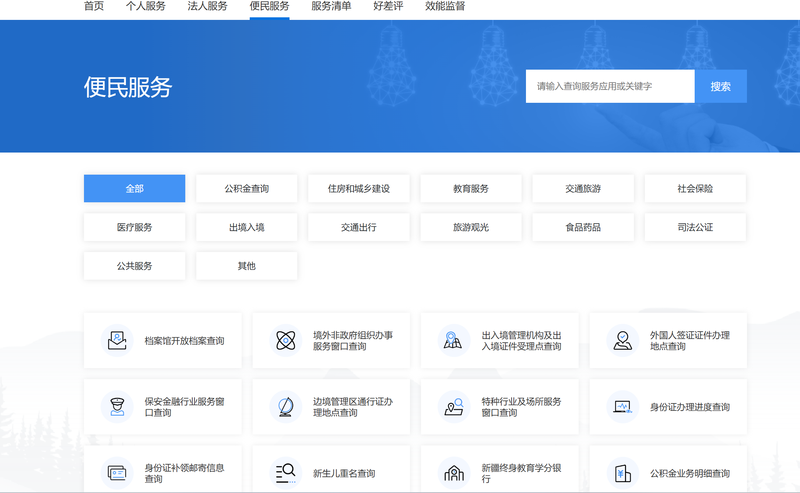Viewport: 800px width, 493px height.
Task: Click the border zone pass globe icon
Action: pyautogui.click(x=286, y=406)
